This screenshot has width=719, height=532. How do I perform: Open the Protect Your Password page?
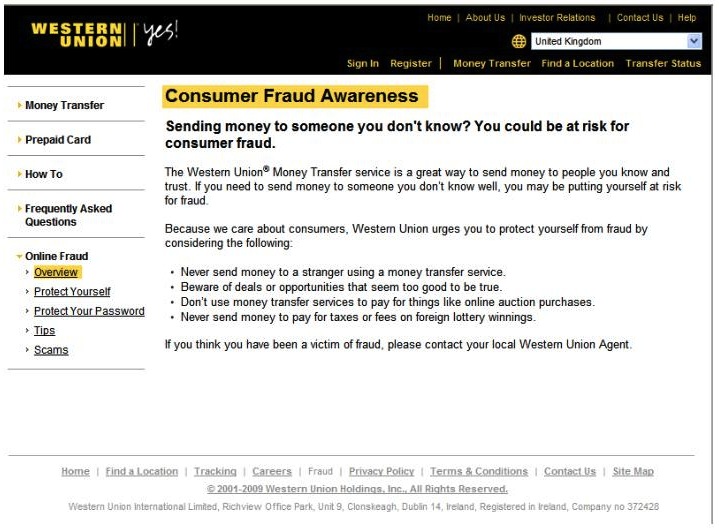pyautogui.click(x=89, y=311)
